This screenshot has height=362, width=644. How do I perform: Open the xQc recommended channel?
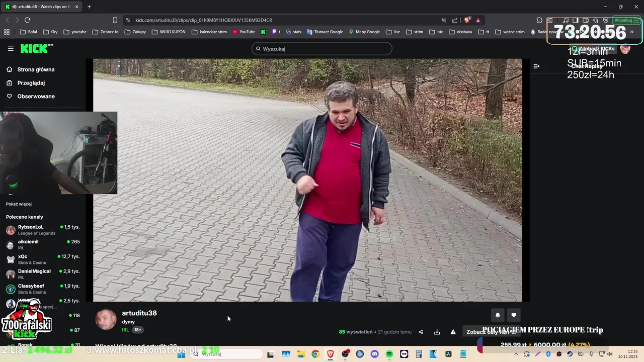pos(43,259)
